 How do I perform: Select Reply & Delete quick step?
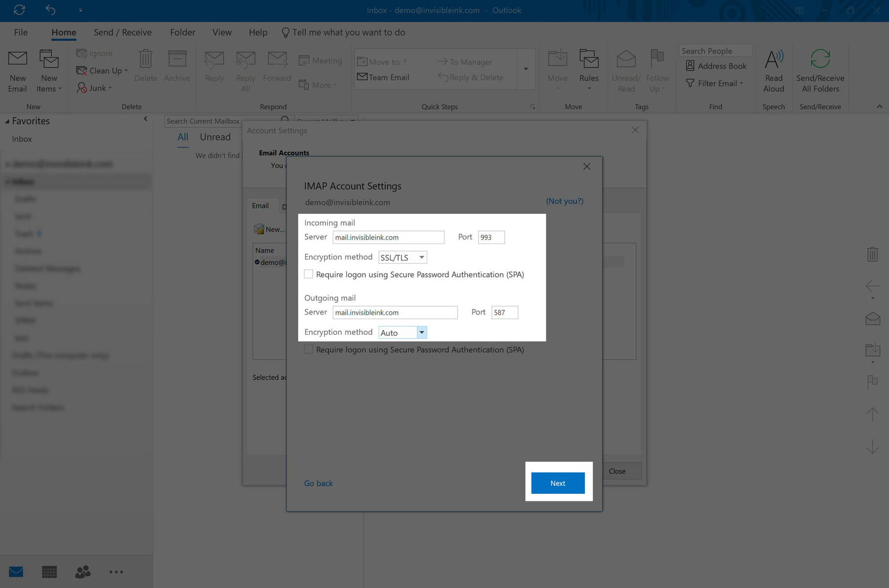click(471, 77)
